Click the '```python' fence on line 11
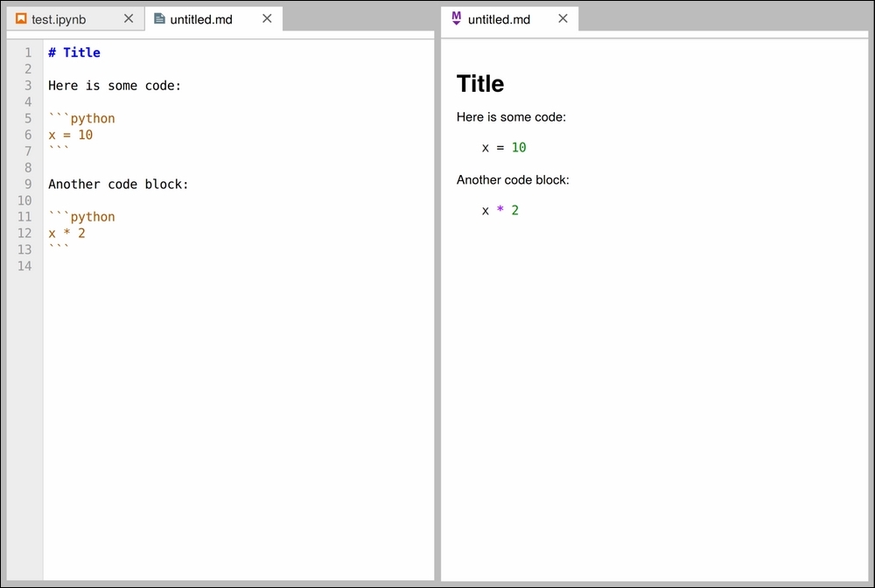The height and width of the screenshot is (588, 875). 81,216
